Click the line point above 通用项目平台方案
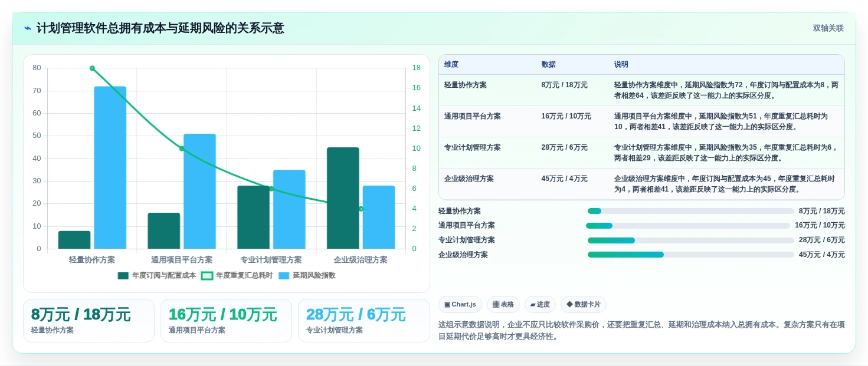 point(182,149)
